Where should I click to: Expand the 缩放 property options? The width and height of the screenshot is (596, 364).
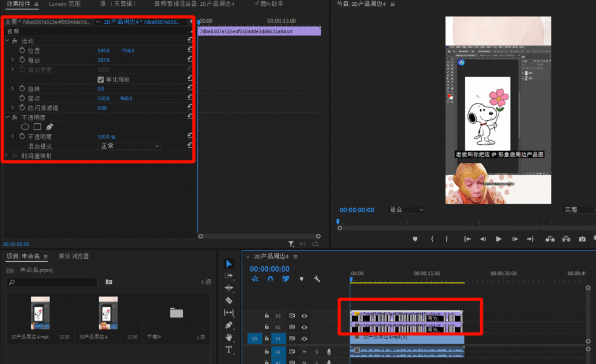tap(13, 60)
